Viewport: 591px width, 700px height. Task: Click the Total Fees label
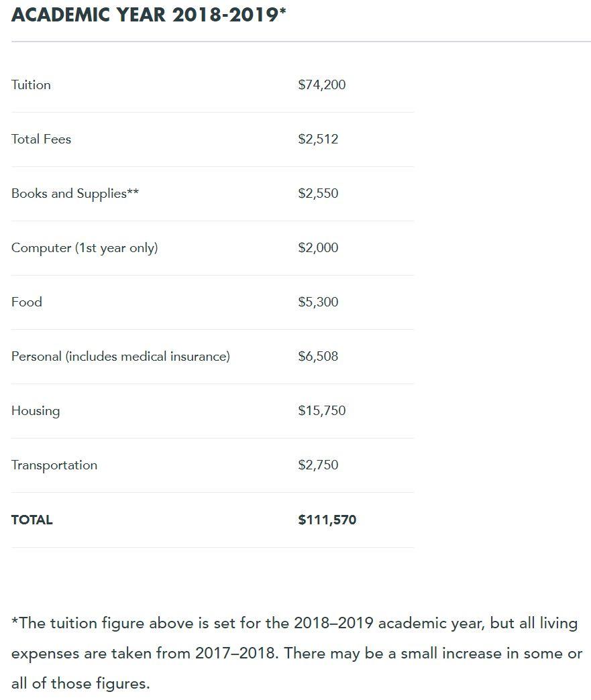click(x=41, y=139)
